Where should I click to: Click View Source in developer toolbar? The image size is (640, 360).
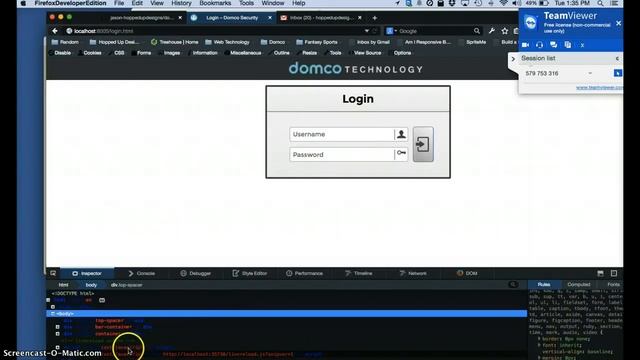pos(365,53)
